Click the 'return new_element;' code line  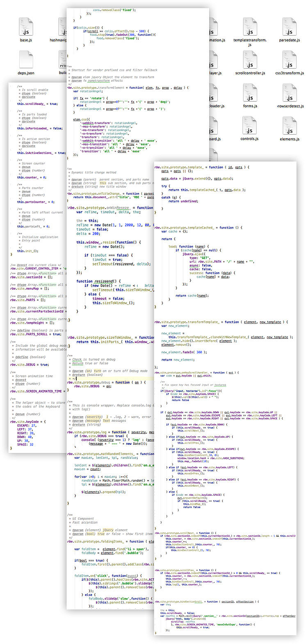click(178, 360)
